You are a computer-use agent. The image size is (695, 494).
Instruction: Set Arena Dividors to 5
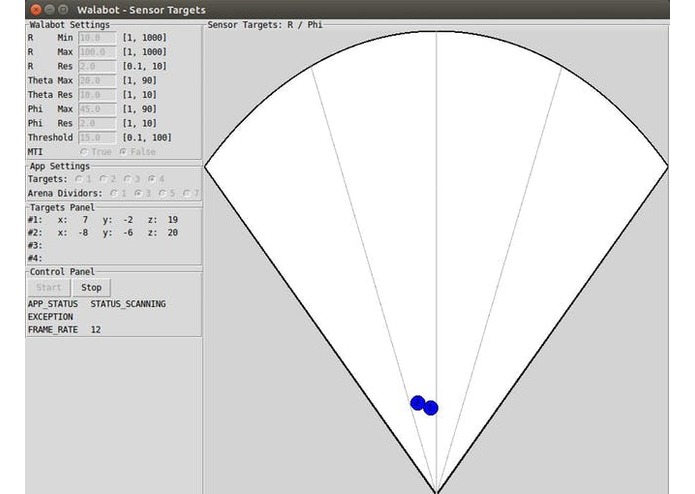tap(162, 194)
